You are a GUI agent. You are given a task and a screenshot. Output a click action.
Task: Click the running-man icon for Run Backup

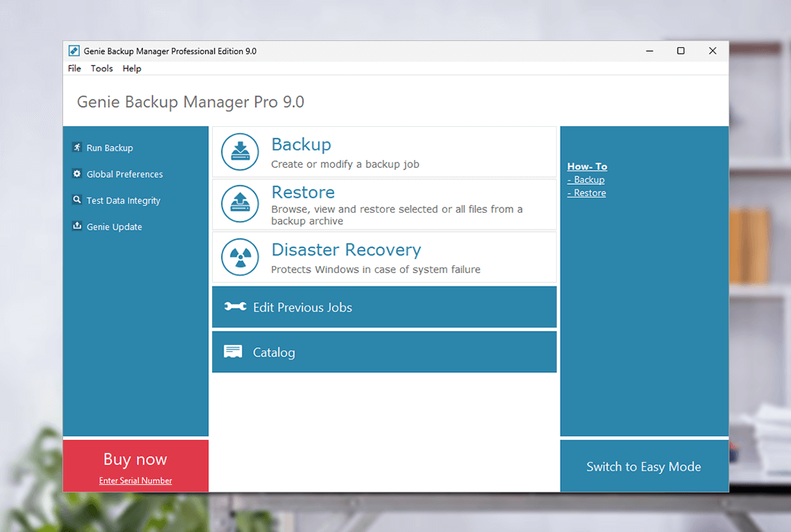coord(77,147)
